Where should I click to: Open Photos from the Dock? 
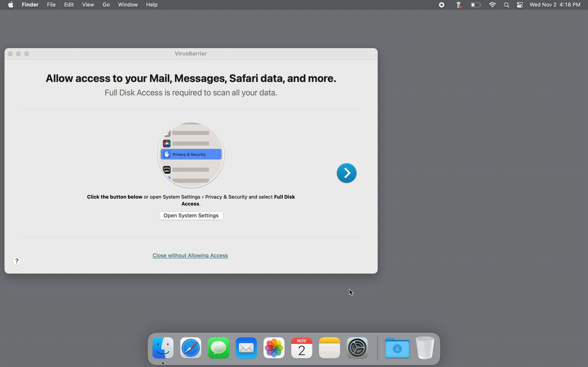click(274, 348)
